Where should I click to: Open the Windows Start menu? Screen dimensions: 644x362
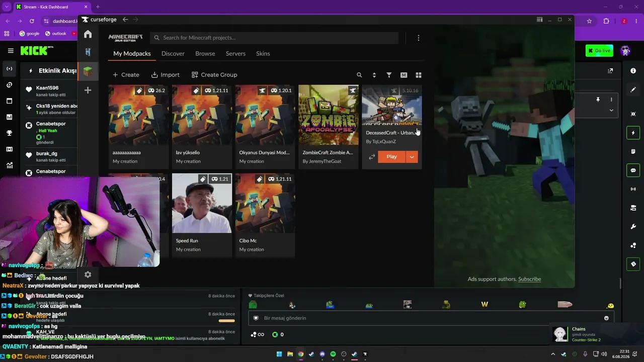279,354
